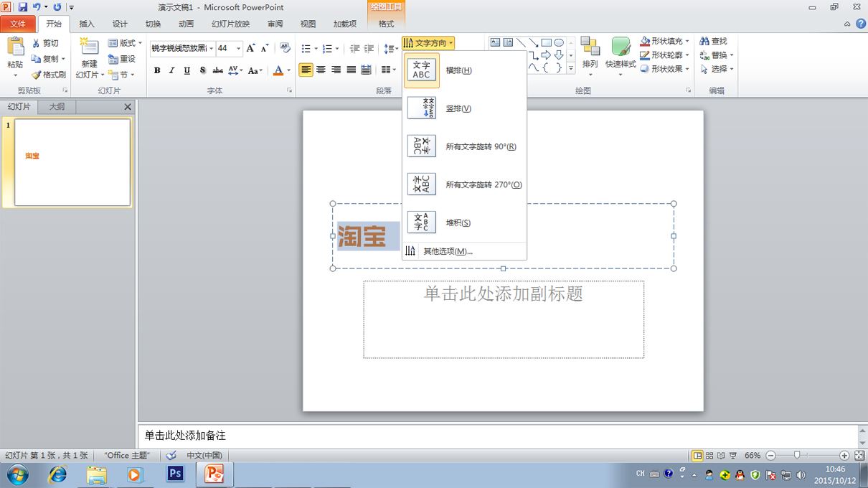Select the rectangle shape in gallery
This screenshot has height=488, width=868.
click(x=546, y=42)
